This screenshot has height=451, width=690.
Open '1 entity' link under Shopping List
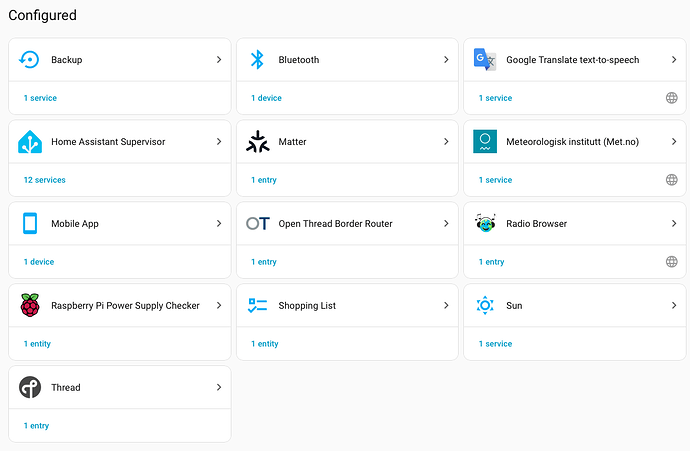pyautogui.click(x=264, y=344)
